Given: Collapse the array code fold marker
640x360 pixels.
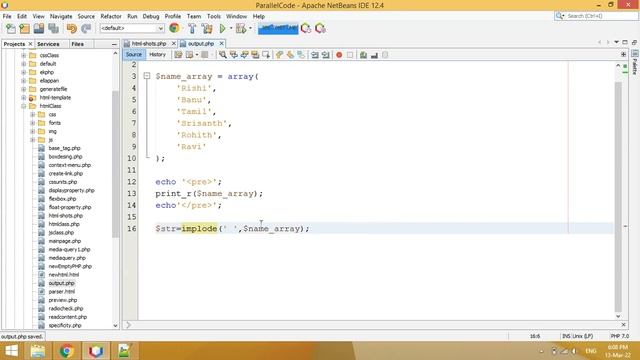Looking at the screenshot, I should (147, 76).
